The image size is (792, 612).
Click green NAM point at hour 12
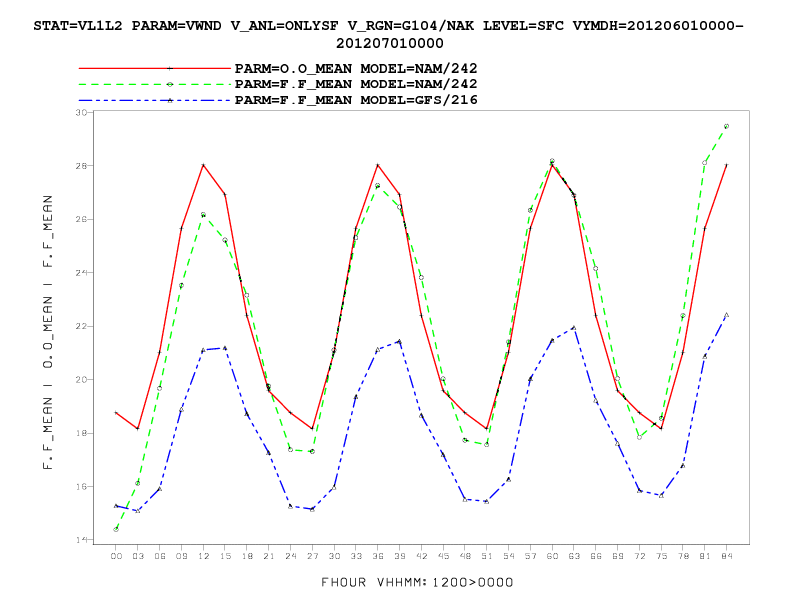point(203,215)
